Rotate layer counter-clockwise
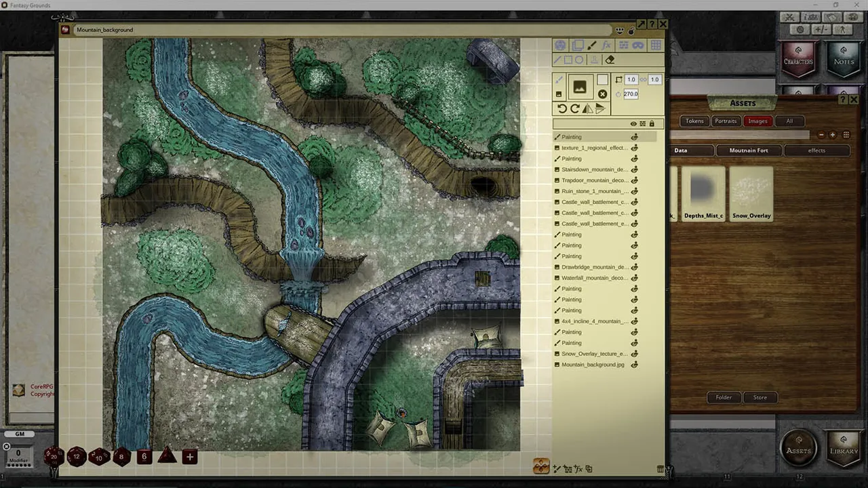This screenshot has height=488, width=868. pos(561,108)
